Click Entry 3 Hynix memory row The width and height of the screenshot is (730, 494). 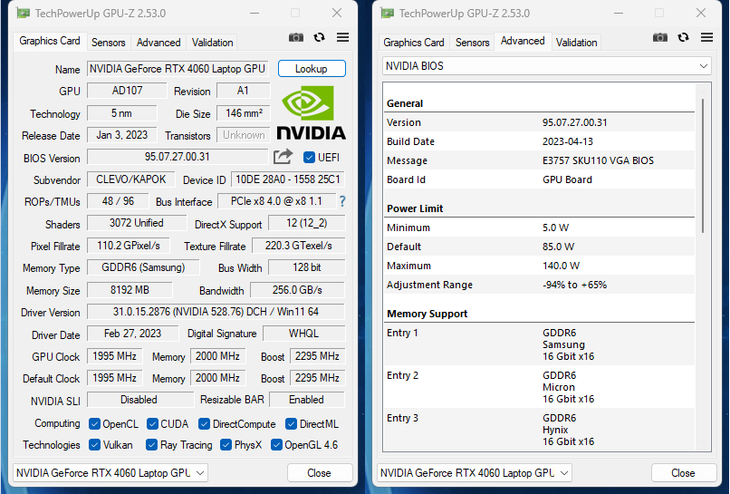pos(539,429)
